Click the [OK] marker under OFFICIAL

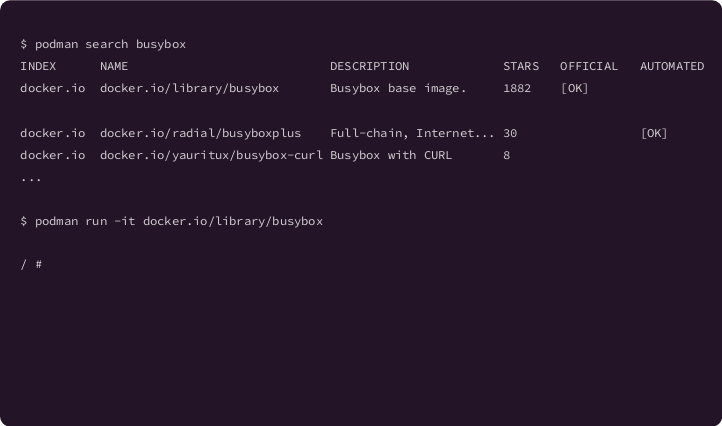tap(574, 88)
